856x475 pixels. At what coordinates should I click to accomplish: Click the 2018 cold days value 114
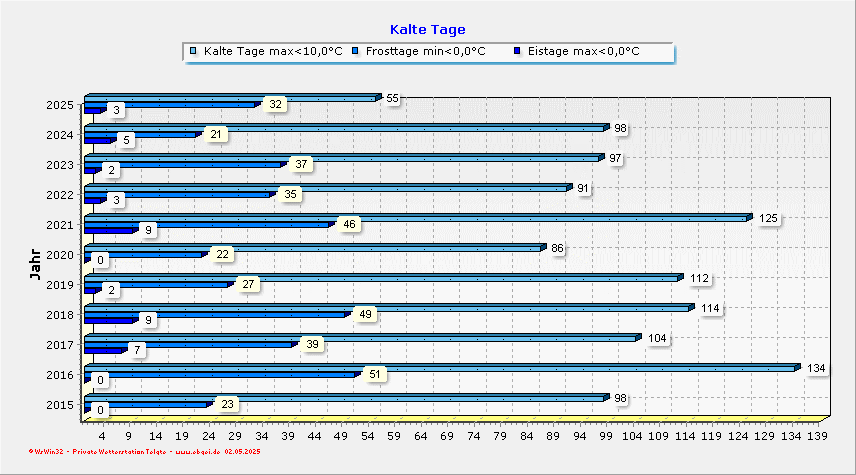(710, 308)
